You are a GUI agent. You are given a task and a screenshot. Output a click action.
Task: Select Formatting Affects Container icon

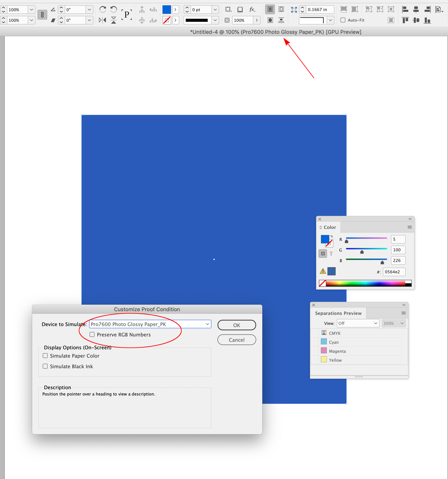[323, 254]
